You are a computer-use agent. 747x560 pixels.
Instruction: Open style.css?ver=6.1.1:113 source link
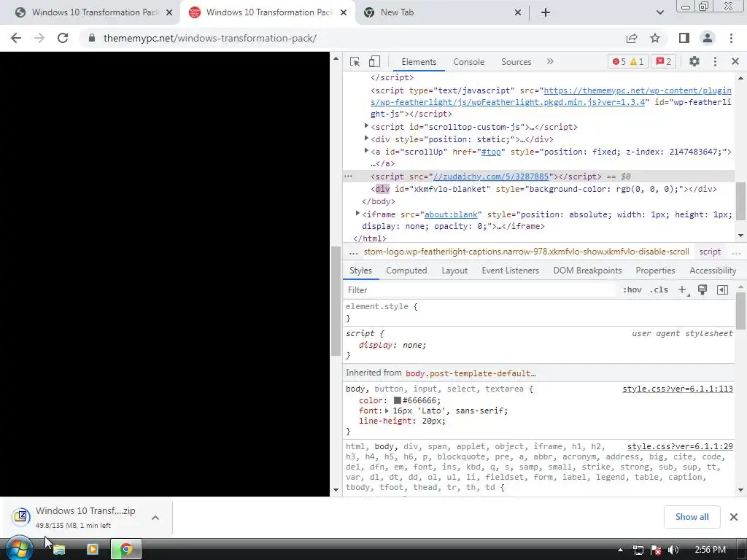[678, 389]
